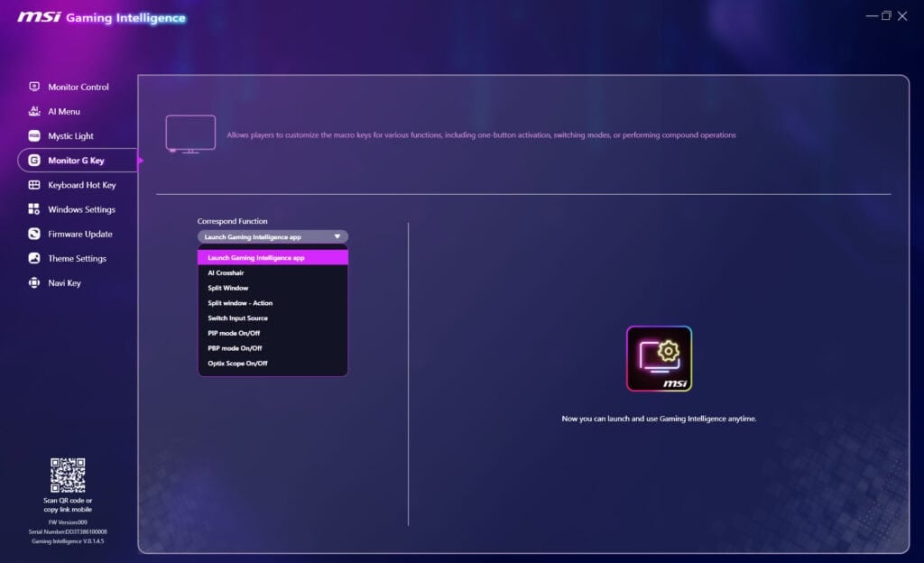Select the Navi Key icon
Image resolution: width=924 pixels, height=563 pixels.
click(x=34, y=282)
